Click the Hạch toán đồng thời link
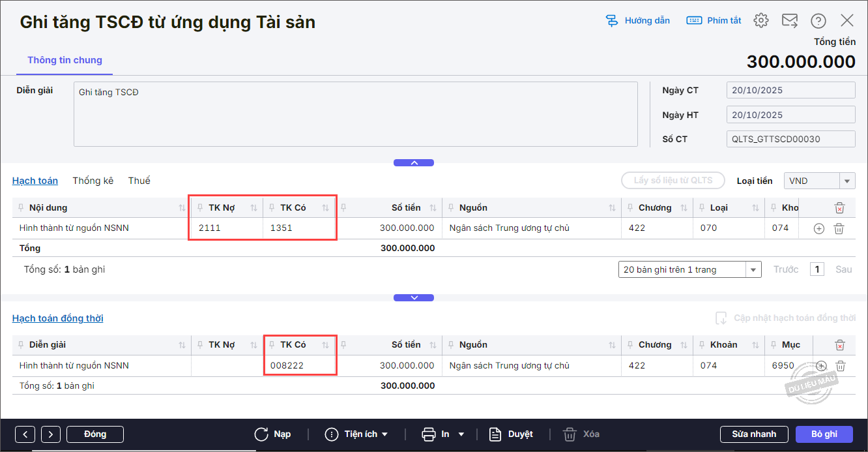This screenshot has width=868, height=452. pos(58,318)
